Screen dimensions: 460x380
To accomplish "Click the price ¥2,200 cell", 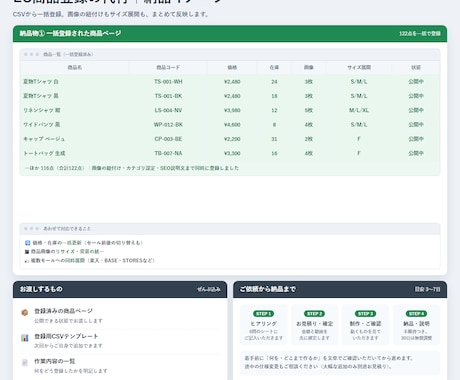I will [232, 139].
